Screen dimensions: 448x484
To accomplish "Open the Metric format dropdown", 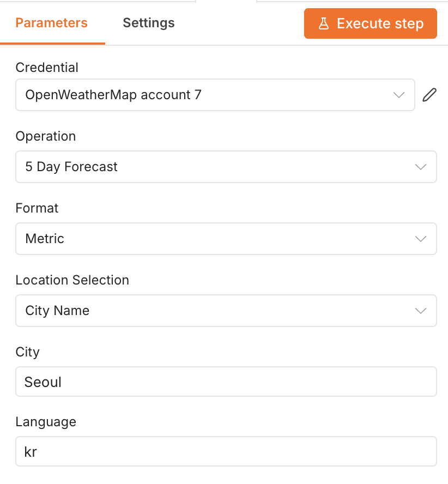I will click(x=226, y=239).
